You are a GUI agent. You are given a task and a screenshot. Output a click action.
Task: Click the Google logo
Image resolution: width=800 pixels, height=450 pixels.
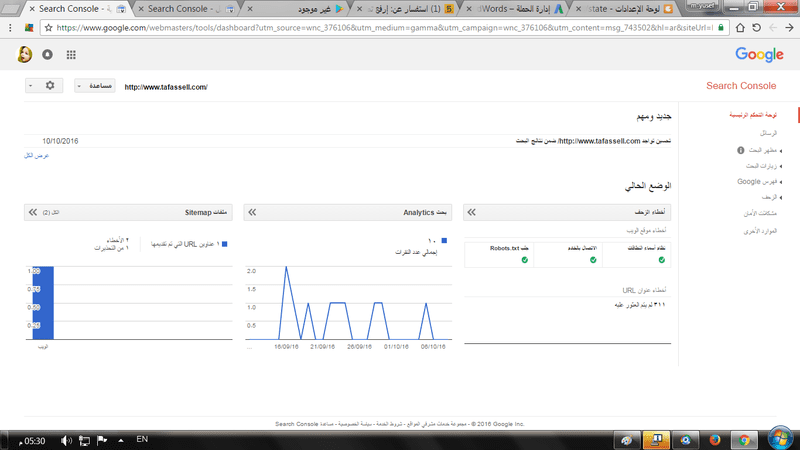tap(759, 55)
